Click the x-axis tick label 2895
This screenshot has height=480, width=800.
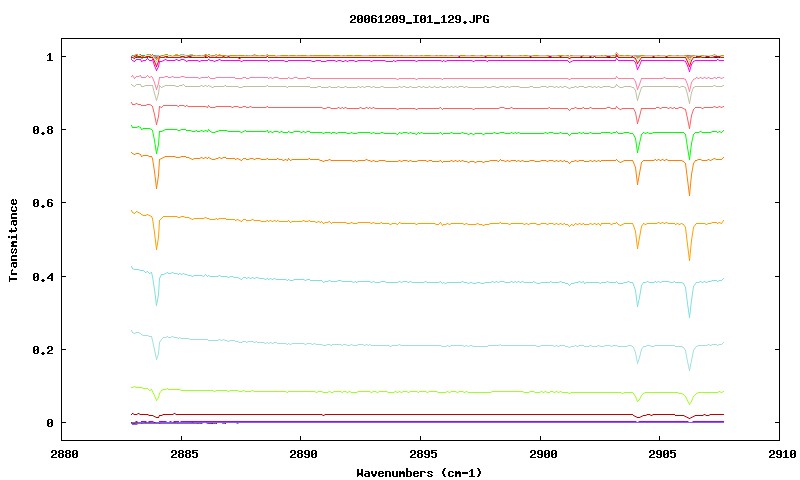click(423, 454)
